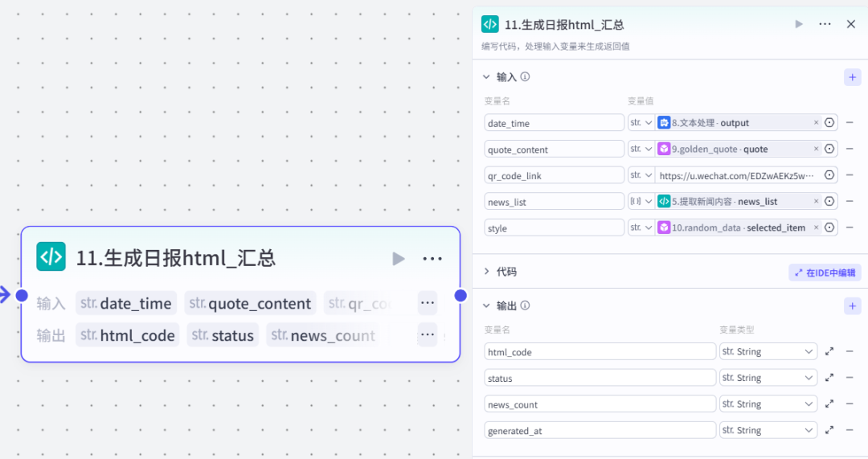Collapse the 输入 section
Viewport: 868px width, 459px height.
tap(485, 77)
